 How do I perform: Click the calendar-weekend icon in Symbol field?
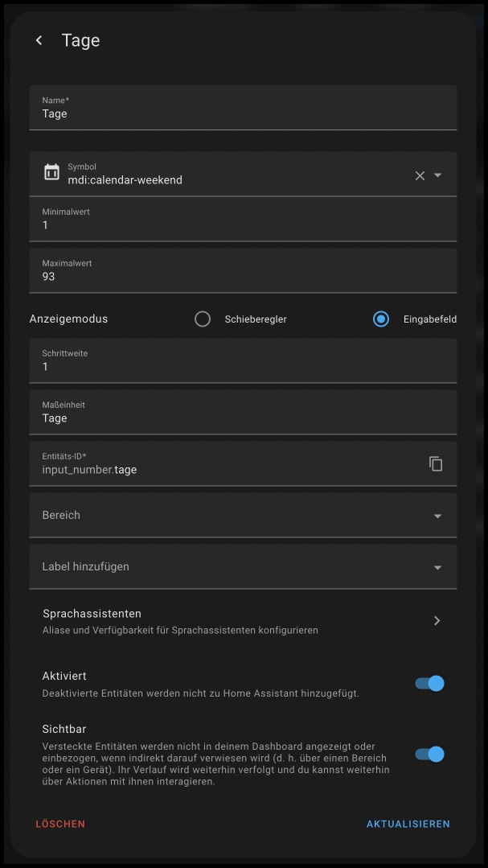point(51,172)
